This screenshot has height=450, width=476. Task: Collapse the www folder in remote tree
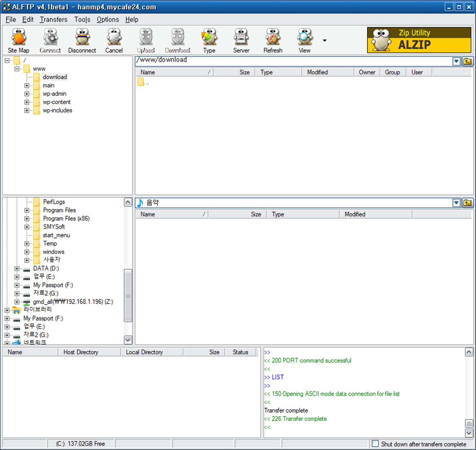click(x=17, y=69)
